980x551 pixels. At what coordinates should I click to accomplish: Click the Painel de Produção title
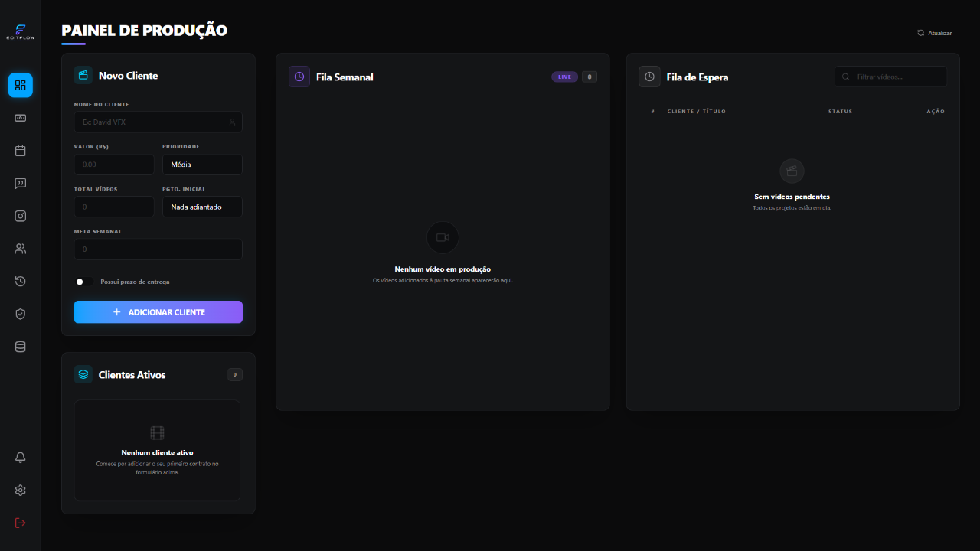click(145, 31)
